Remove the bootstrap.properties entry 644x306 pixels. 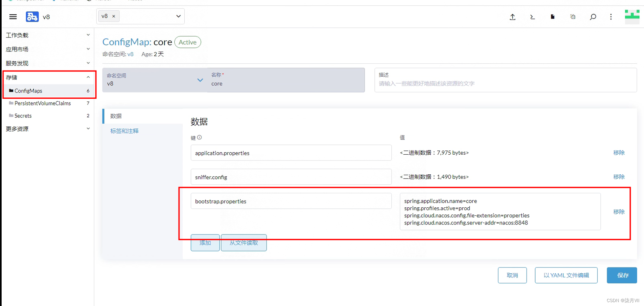coord(619,212)
